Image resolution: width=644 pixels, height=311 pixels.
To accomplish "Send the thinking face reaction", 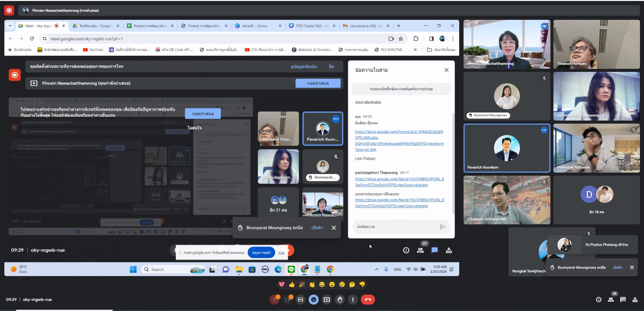I will [x=352, y=284].
